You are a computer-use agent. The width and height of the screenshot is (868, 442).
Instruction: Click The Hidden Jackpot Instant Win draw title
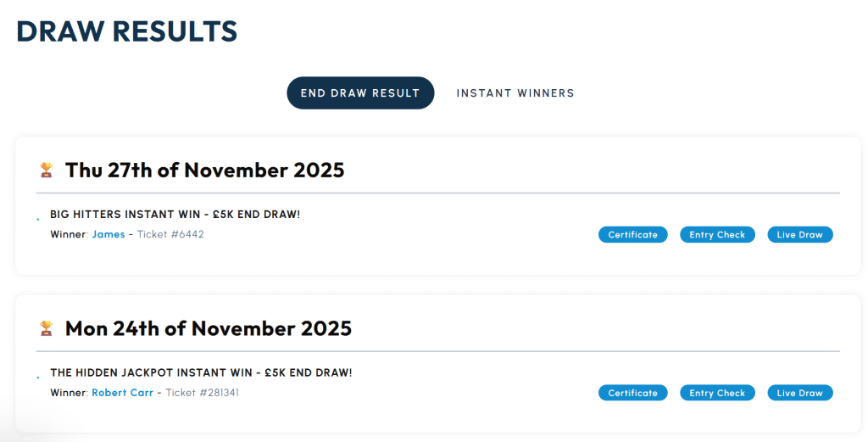point(201,373)
